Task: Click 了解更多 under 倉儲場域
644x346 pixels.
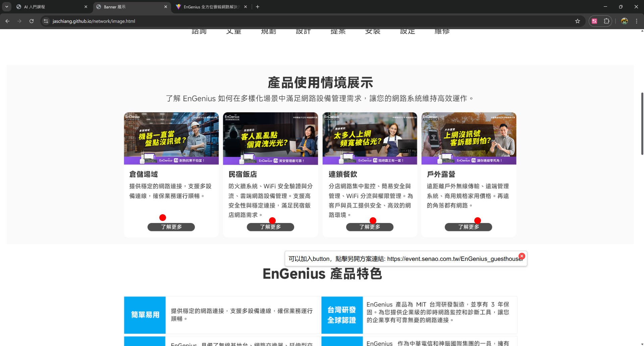Action: 171,227
